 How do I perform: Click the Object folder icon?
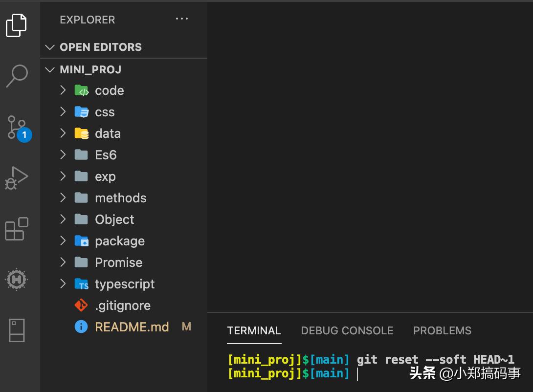[81, 219]
